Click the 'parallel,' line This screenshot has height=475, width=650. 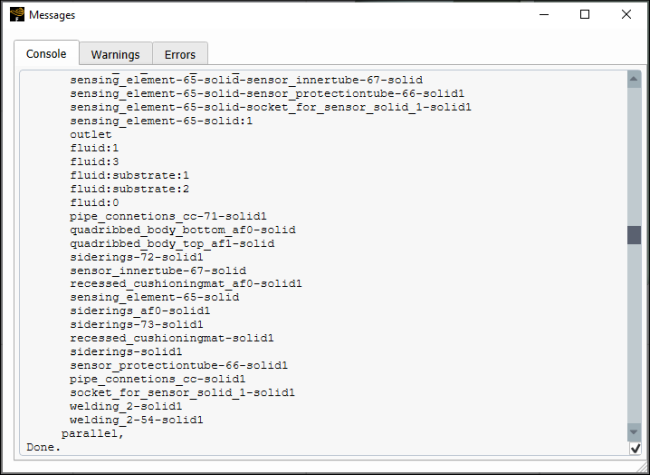(92, 434)
